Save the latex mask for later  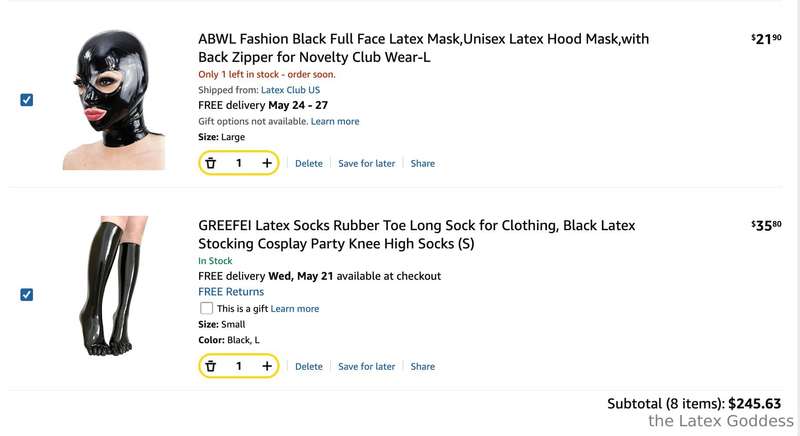click(x=366, y=164)
